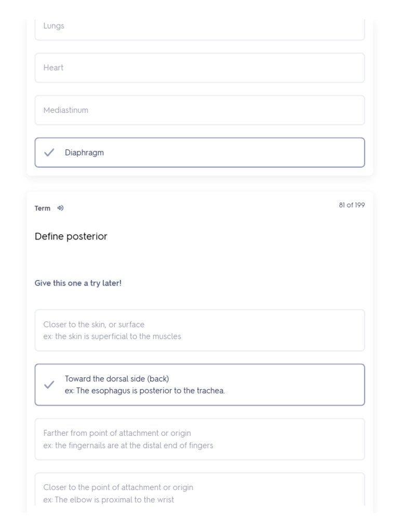The image size is (399, 532).
Task: Play audio with the speaker icon beside Term
Action: click(x=61, y=208)
